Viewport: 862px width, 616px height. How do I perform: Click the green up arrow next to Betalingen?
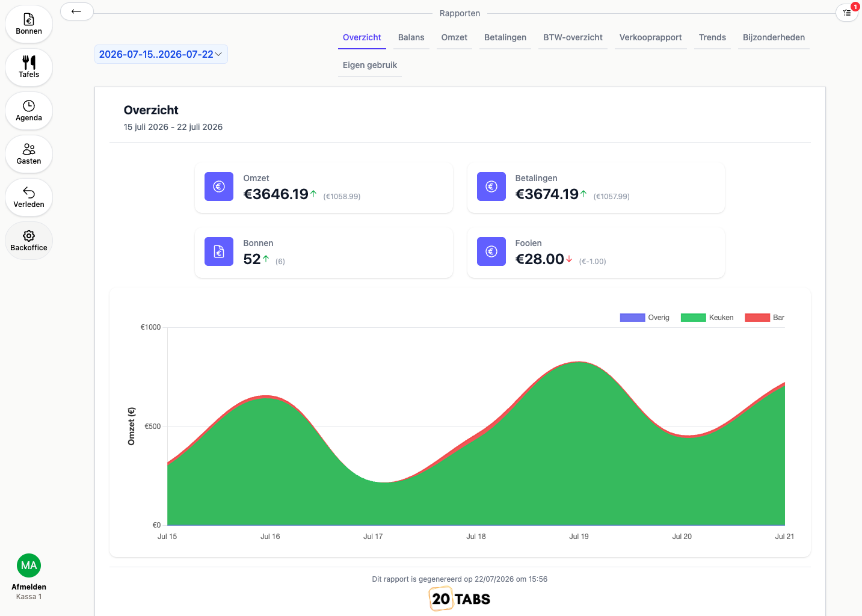pyautogui.click(x=583, y=194)
